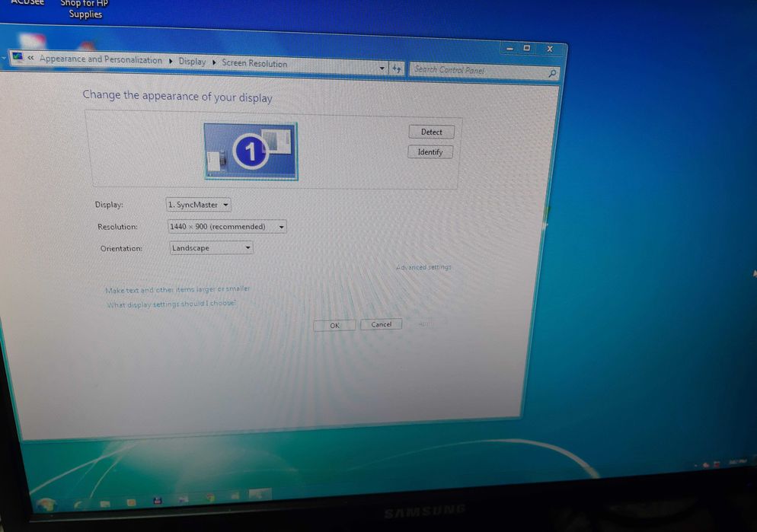Open the Orientation dropdown showing Landscape
The height and width of the screenshot is (532, 757).
(x=211, y=248)
